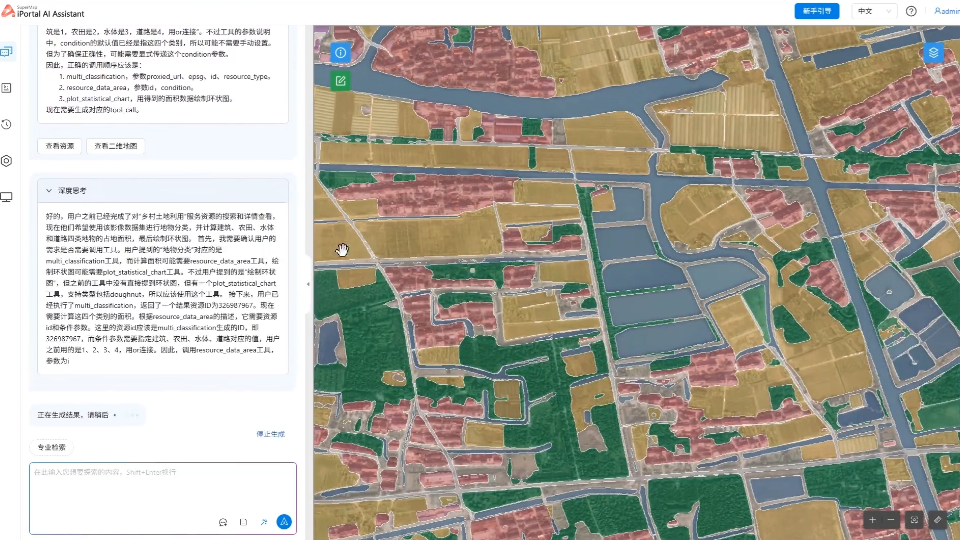Click the 停止生成 link
This screenshot has width=960, height=540.
271,434
